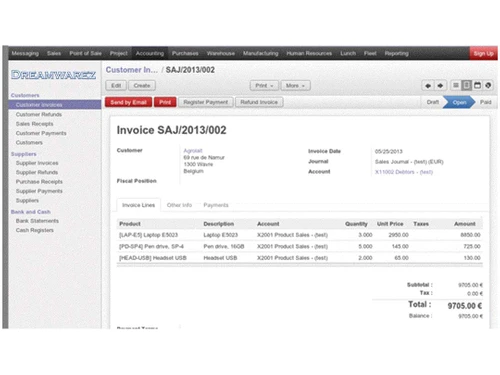
Task: Click the red Sign Up button
Action: [483, 53]
